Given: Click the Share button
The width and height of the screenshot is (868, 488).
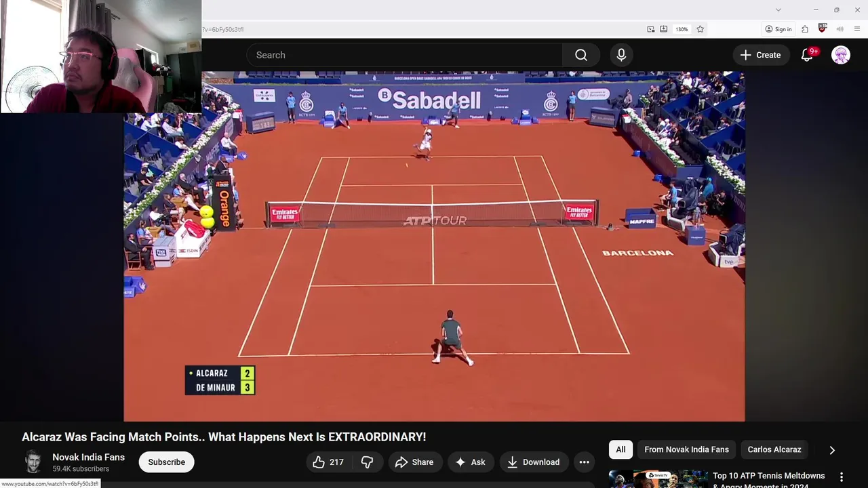Looking at the screenshot, I should click(x=414, y=462).
